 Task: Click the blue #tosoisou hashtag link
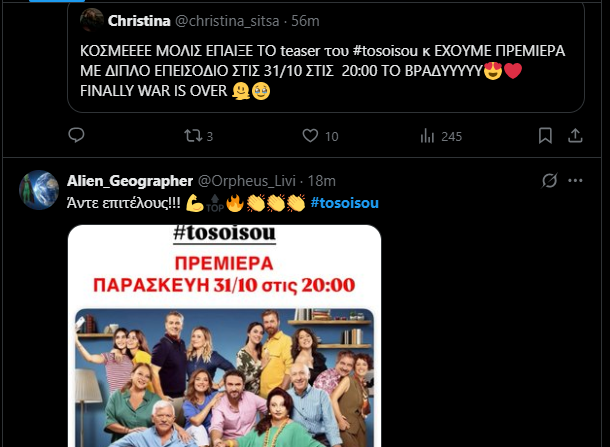click(x=344, y=203)
